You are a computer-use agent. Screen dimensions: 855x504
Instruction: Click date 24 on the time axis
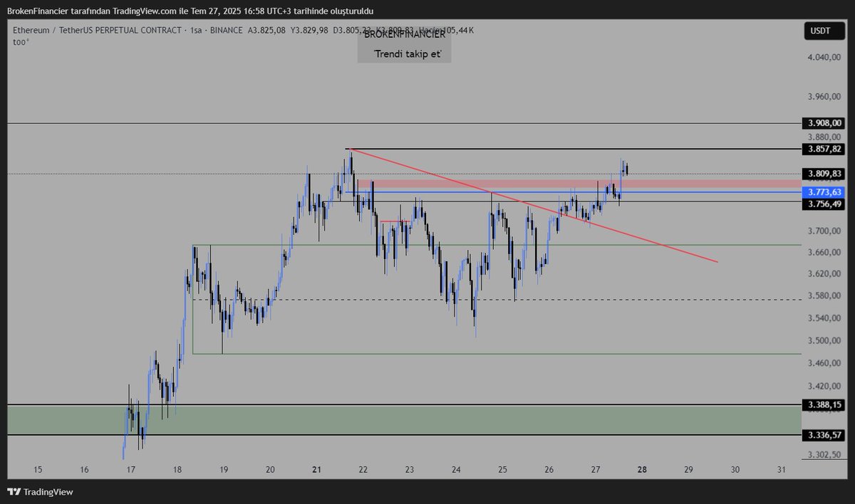456,470
